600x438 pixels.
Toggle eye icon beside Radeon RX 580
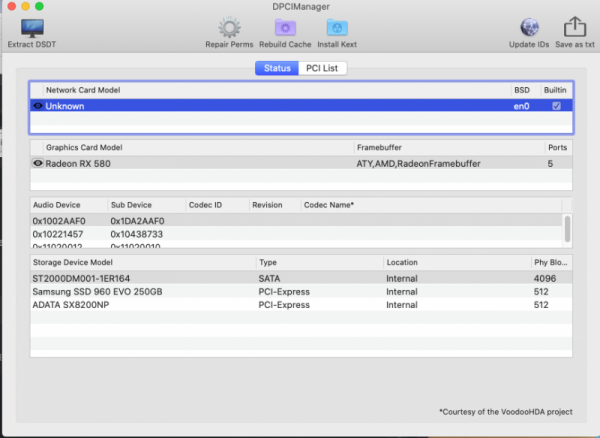pos(38,162)
